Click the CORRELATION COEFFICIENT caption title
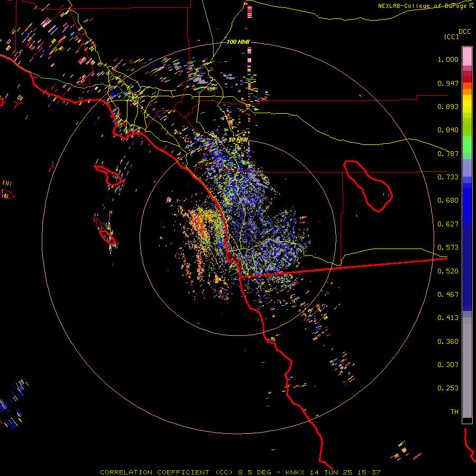The width and height of the screenshot is (476, 476). point(157,472)
